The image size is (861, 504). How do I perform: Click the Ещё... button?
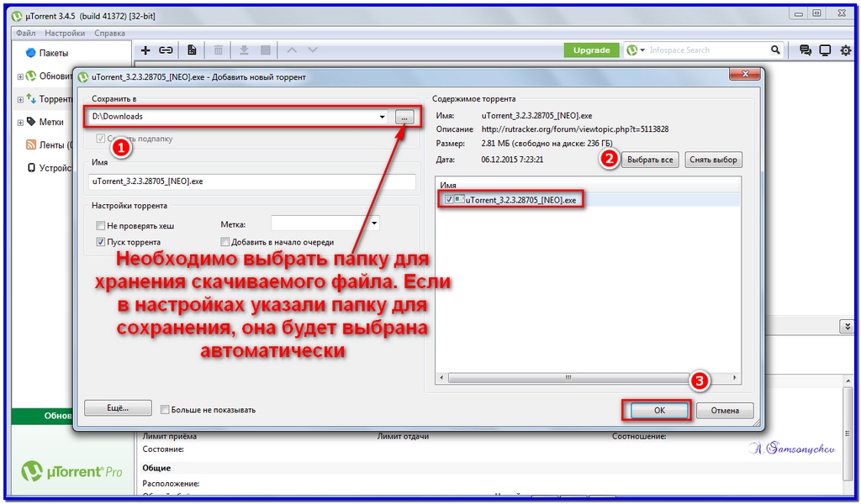click(x=118, y=408)
